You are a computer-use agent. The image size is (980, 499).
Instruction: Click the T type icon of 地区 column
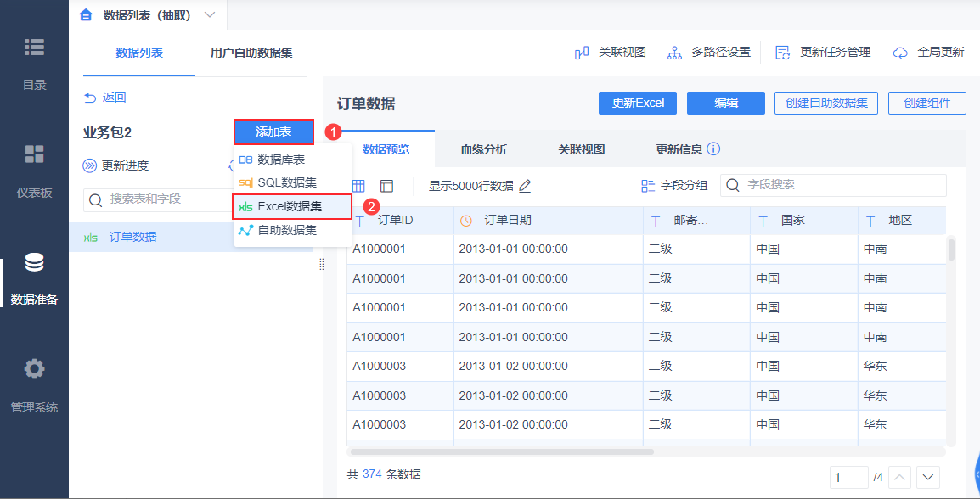870,221
